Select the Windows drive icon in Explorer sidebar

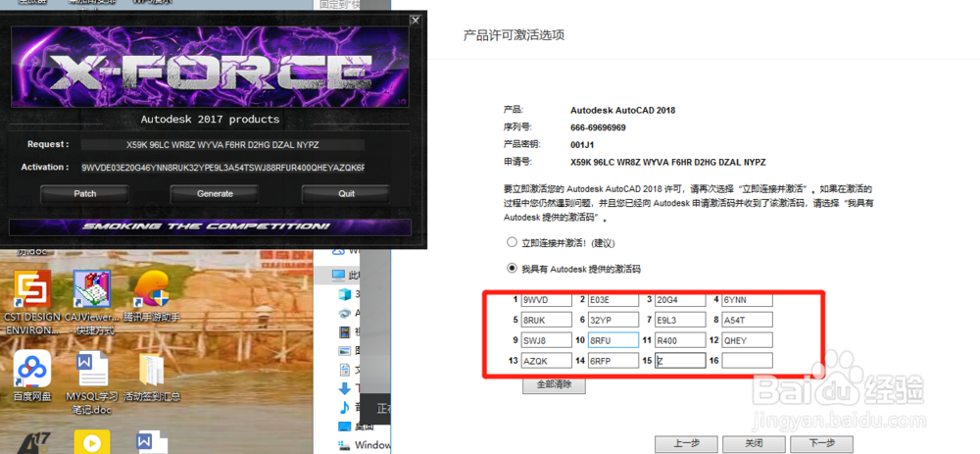344,445
